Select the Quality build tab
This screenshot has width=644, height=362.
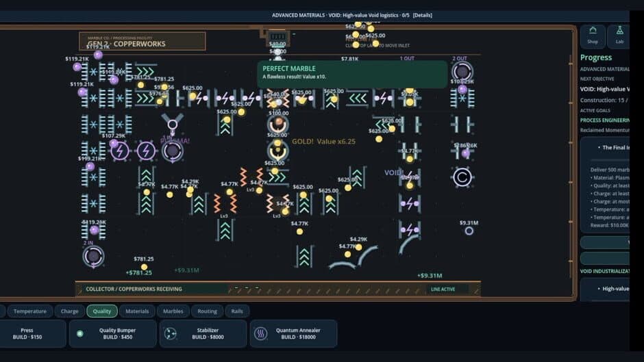click(102, 311)
